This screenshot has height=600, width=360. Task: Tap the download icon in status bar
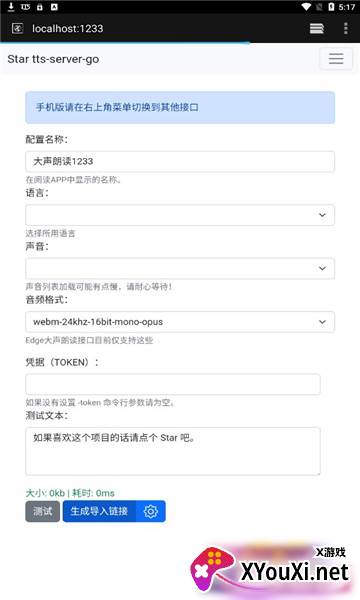[x=11, y=7]
